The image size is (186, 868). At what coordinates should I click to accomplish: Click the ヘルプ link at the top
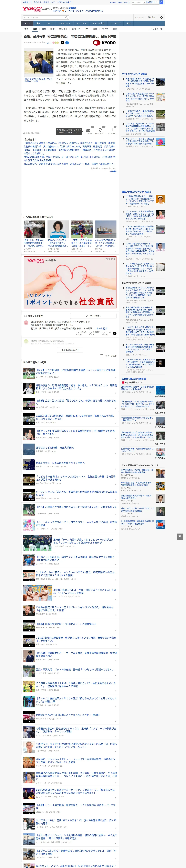[x=127, y=2]
